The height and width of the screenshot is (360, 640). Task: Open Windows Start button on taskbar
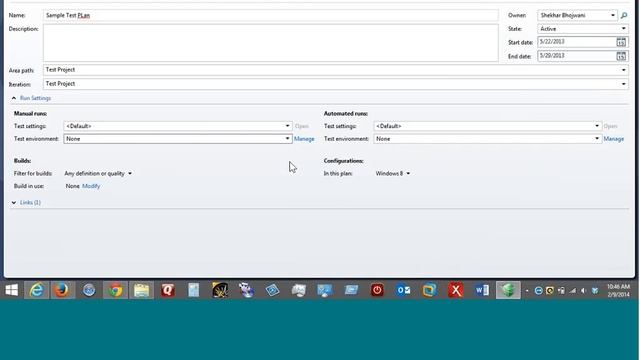12,290
